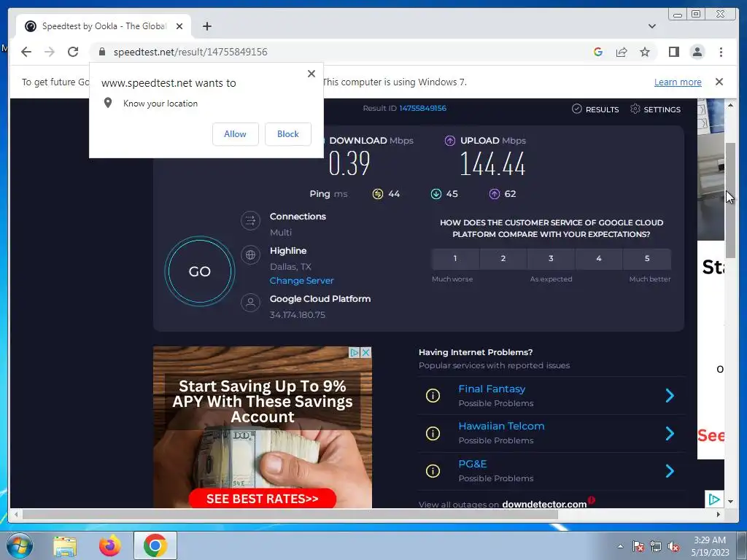
Task: Rate customer service 3 As expected
Action: pyautogui.click(x=551, y=259)
